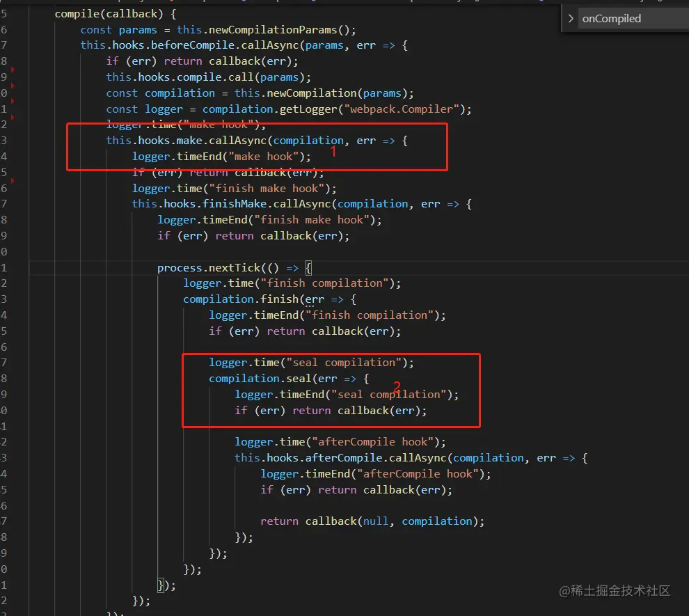Image resolution: width=689 pixels, height=616 pixels.
Task: Click "process.nextTick" line
Action: [x=235, y=267]
